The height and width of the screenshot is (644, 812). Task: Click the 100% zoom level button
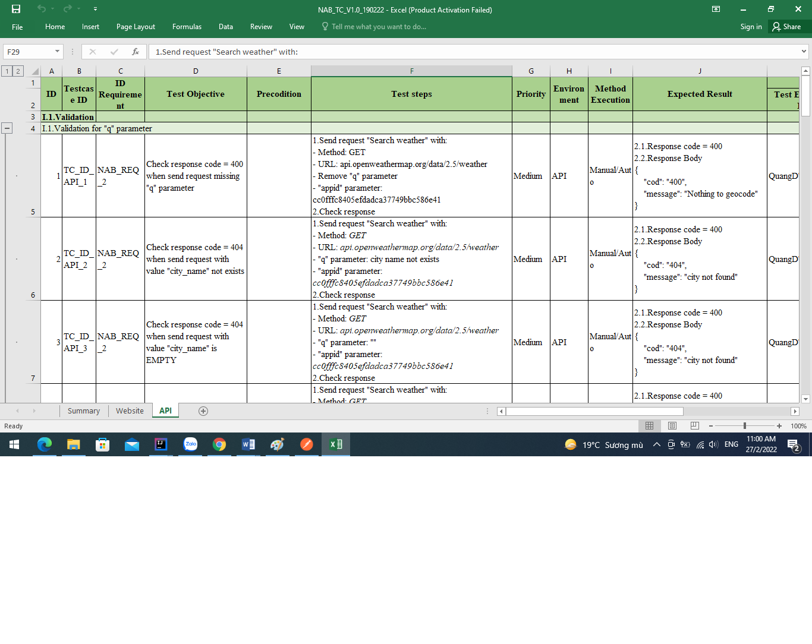[x=798, y=426]
